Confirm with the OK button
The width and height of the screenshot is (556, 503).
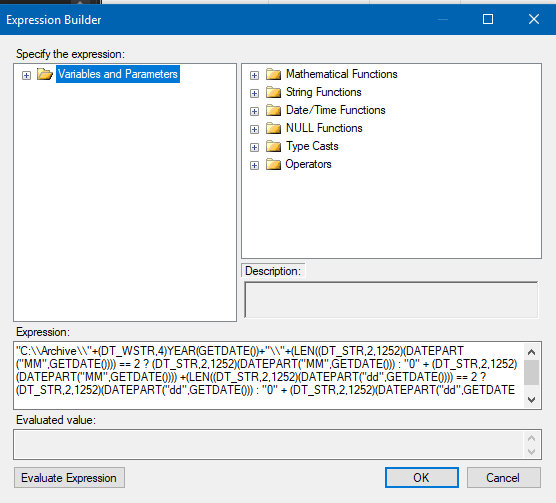pos(422,477)
